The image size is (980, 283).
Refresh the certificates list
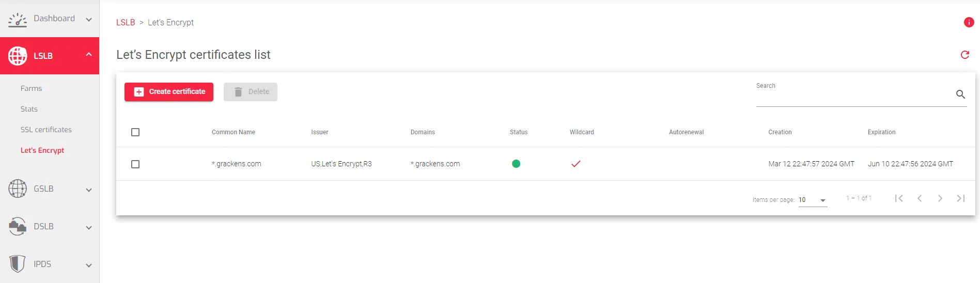pyautogui.click(x=965, y=55)
